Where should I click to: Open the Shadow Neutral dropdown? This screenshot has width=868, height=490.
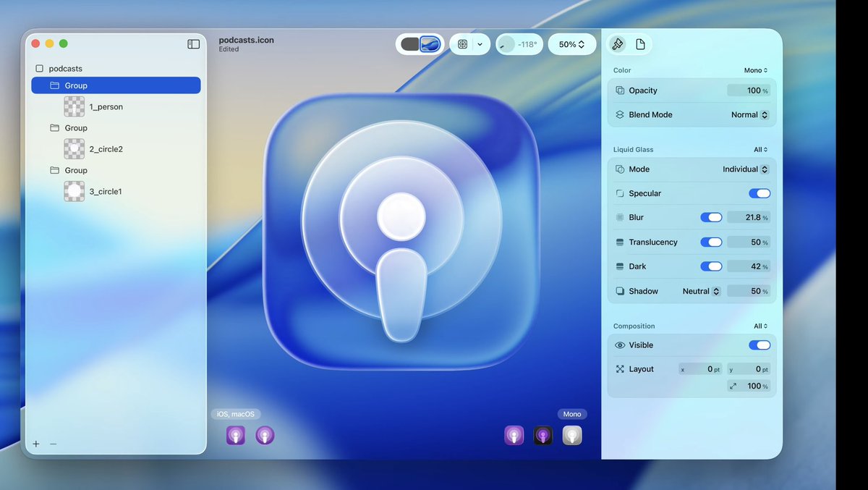(x=702, y=291)
